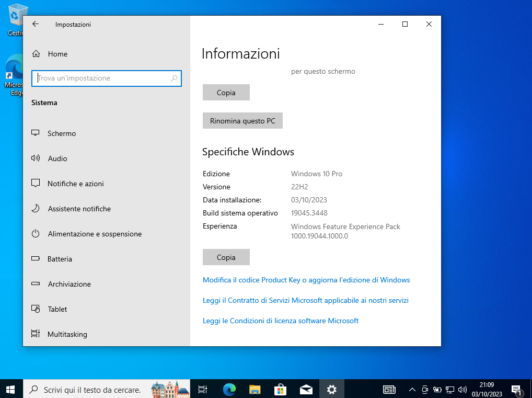This screenshot has height=398, width=532.
Task: Click the Copia button above Rinomina questo PC
Action: point(226,93)
